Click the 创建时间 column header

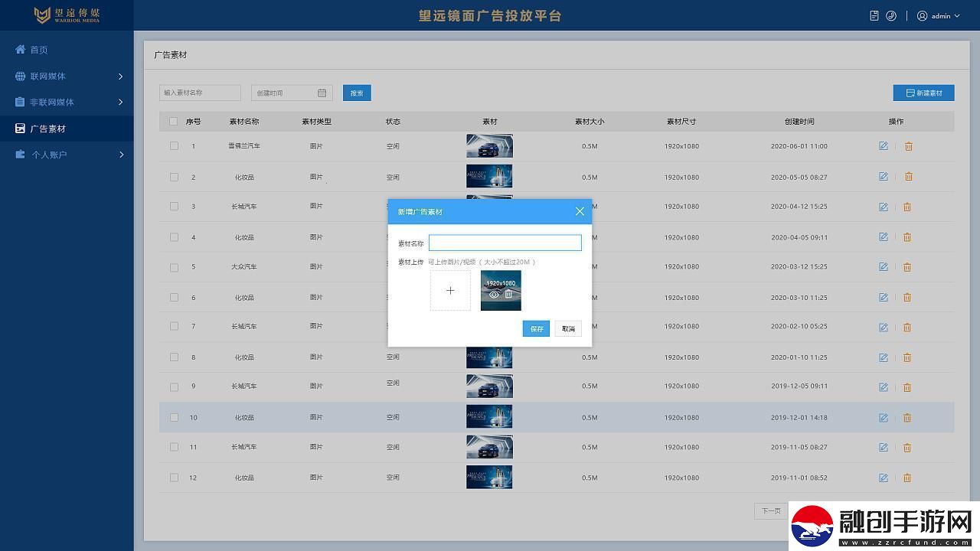point(799,122)
